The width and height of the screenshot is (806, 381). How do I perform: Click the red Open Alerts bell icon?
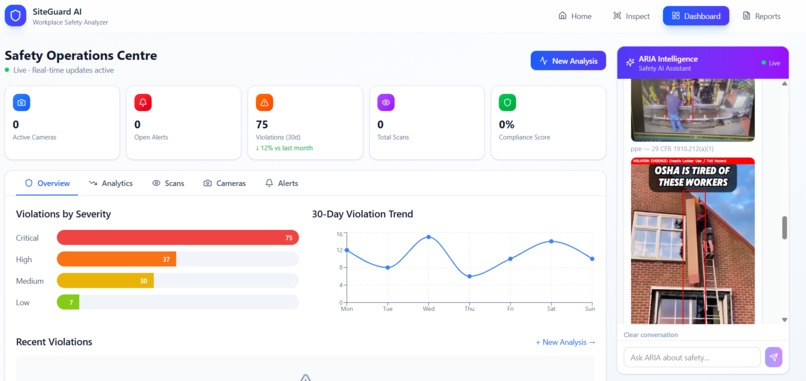(143, 102)
